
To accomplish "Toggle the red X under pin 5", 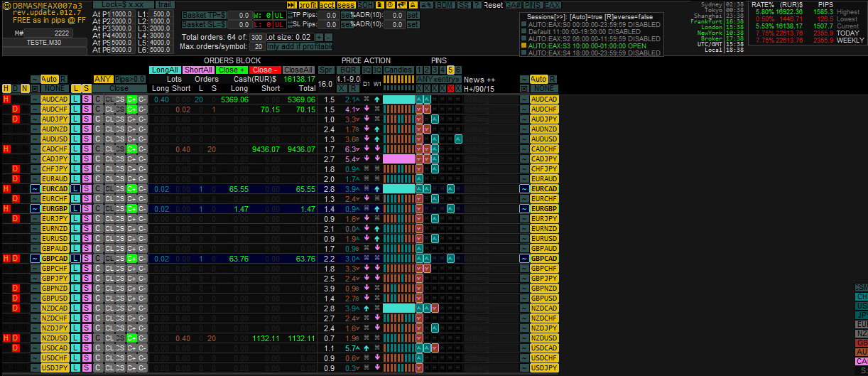I will point(450,88).
